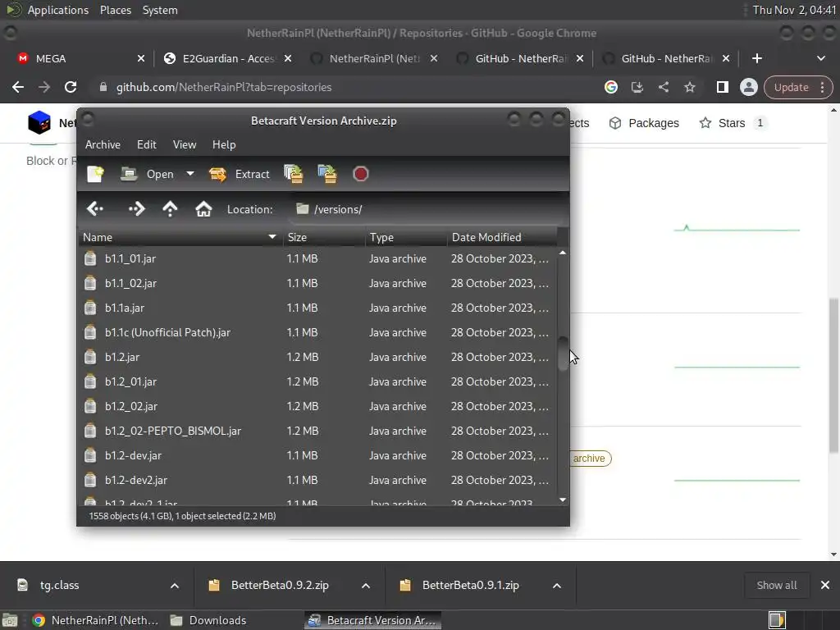The width and height of the screenshot is (840, 630).
Task: Reload the GitHub page
Action: [71, 87]
